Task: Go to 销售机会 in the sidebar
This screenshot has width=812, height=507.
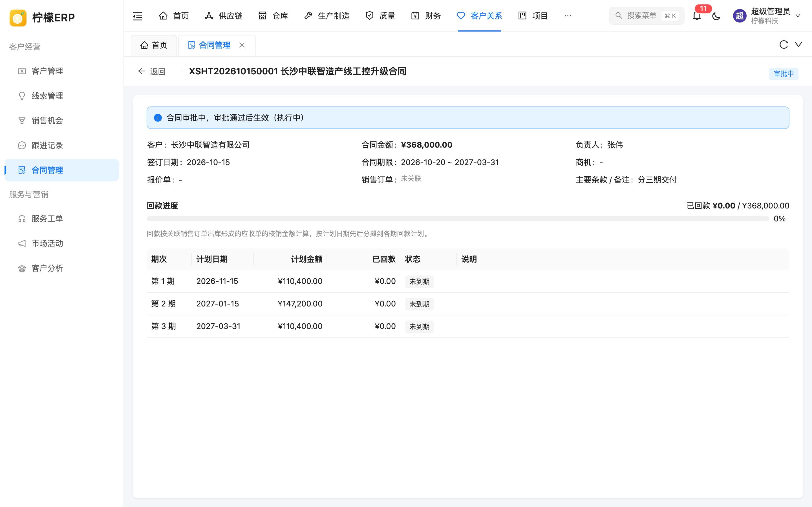Action: pyautogui.click(x=62, y=121)
